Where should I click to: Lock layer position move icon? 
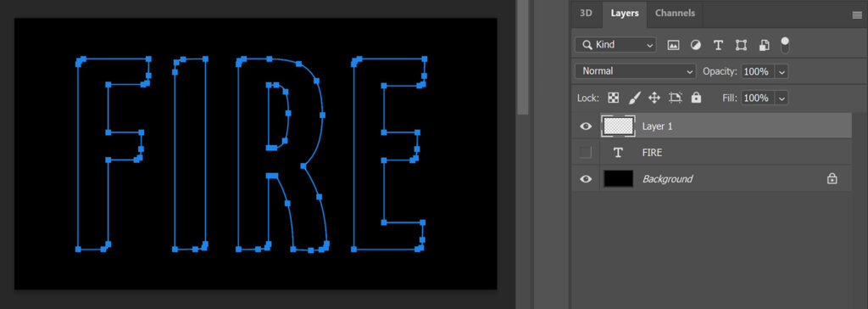coord(654,98)
